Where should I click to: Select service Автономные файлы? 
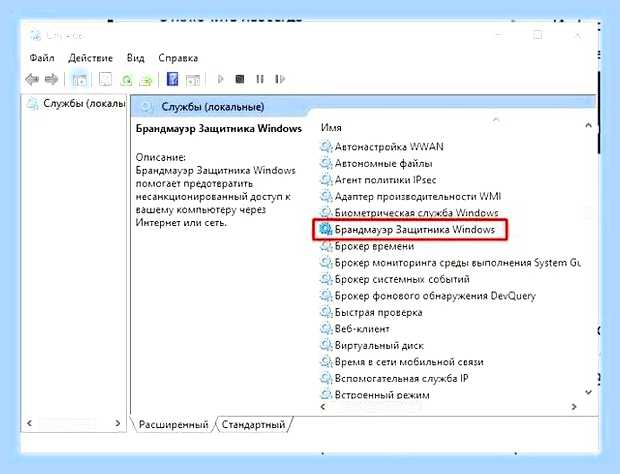384,164
